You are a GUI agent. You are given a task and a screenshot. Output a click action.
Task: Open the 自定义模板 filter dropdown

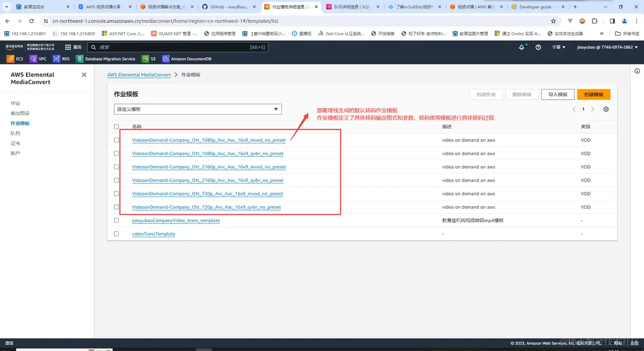[x=198, y=109]
